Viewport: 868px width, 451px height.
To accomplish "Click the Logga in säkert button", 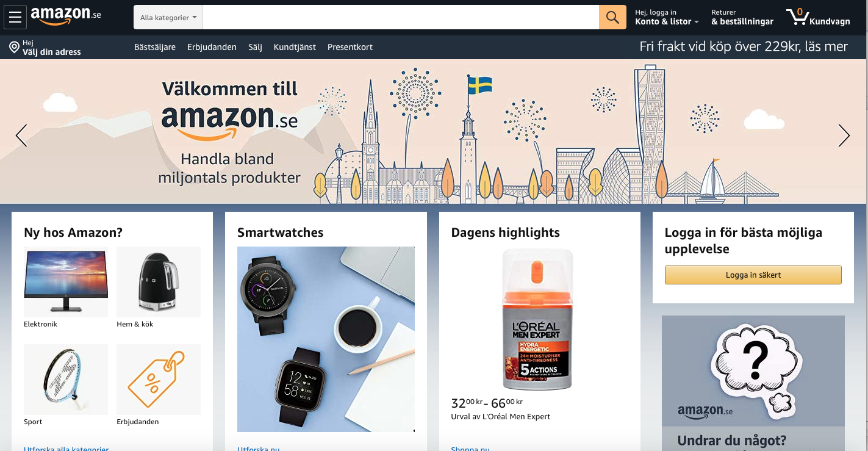I will [753, 275].
